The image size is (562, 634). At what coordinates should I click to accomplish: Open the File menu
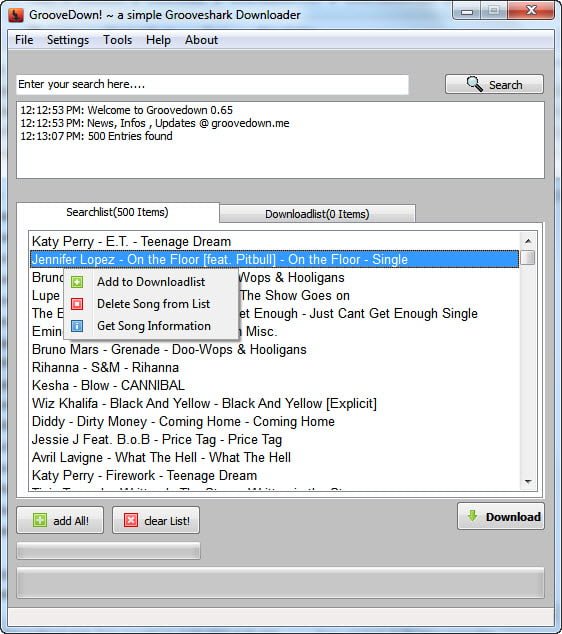coord(24,40)
